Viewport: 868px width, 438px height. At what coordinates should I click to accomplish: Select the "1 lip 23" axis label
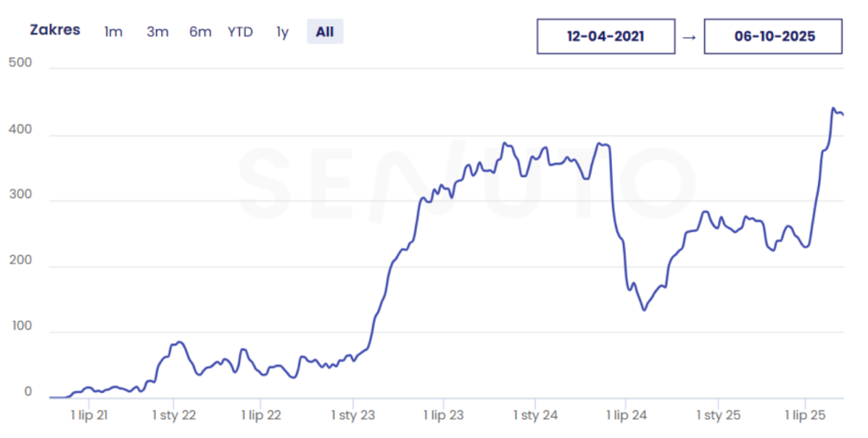[443, 415]
